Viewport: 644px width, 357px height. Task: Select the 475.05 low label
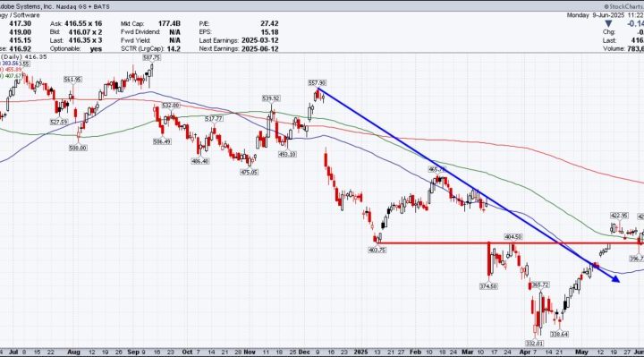249,172
